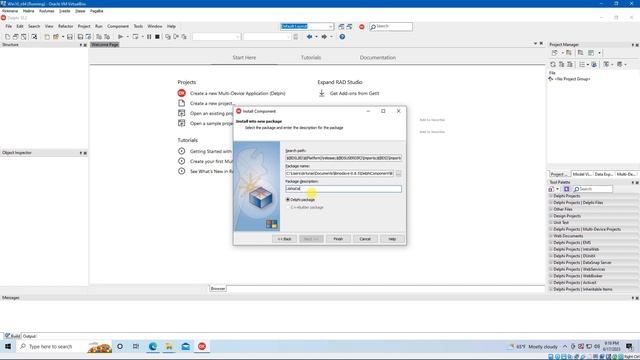Click the Stop program toolbar button
Screen dimensions: 640x360
[157, 37]
